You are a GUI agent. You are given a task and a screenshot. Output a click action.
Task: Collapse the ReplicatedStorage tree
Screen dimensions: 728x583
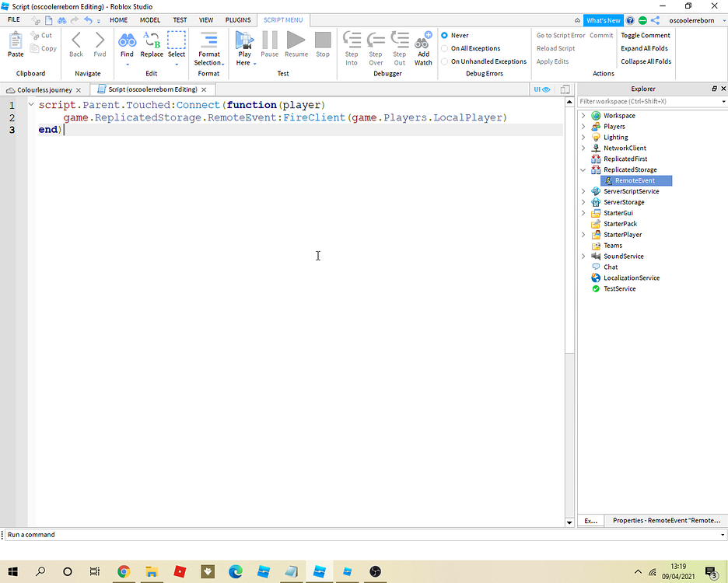pyautogui.click(x=583, y=169)
